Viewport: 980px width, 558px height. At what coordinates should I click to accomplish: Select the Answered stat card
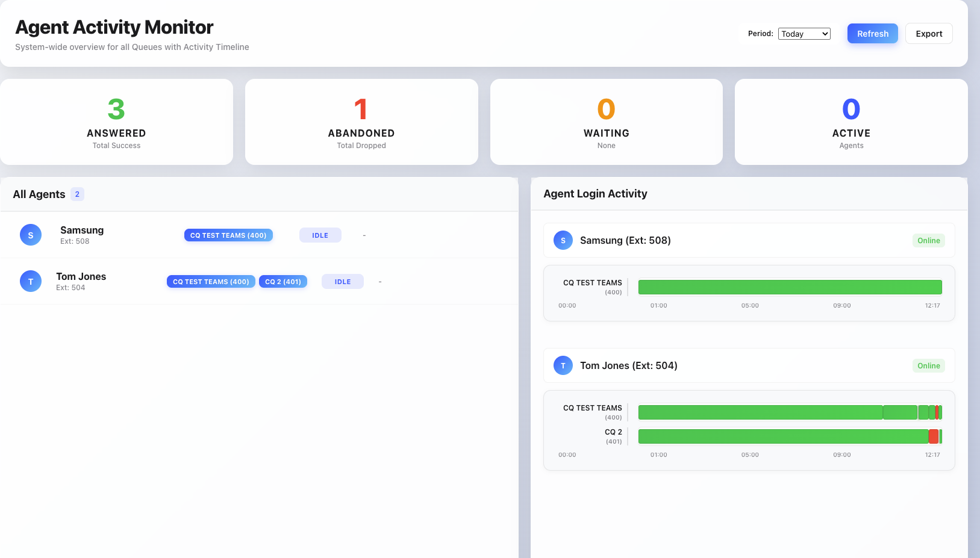pyautogui.click(x=116, y=122)
